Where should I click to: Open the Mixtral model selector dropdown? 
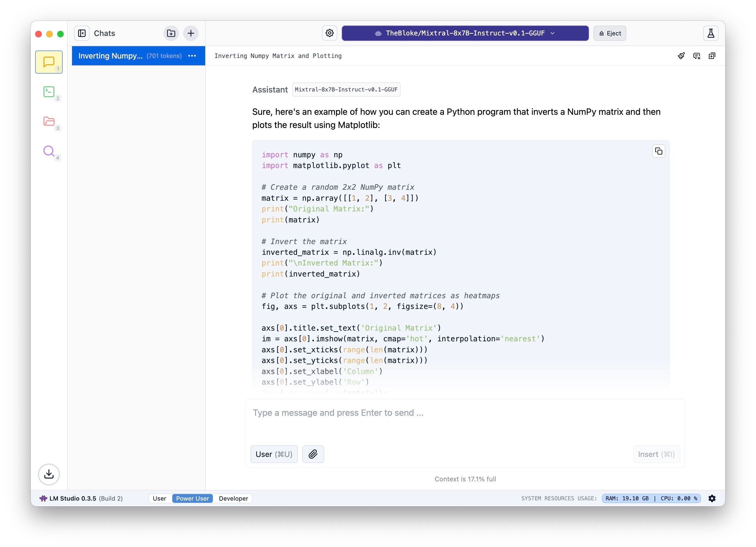[x=465, y=33]
